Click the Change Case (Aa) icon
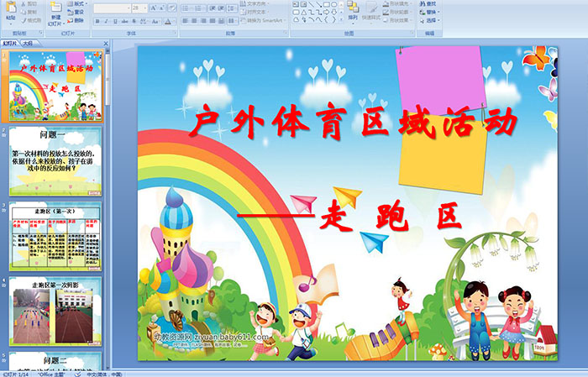The height and width of the screenshot is (377, 588). tap(155, 21)
